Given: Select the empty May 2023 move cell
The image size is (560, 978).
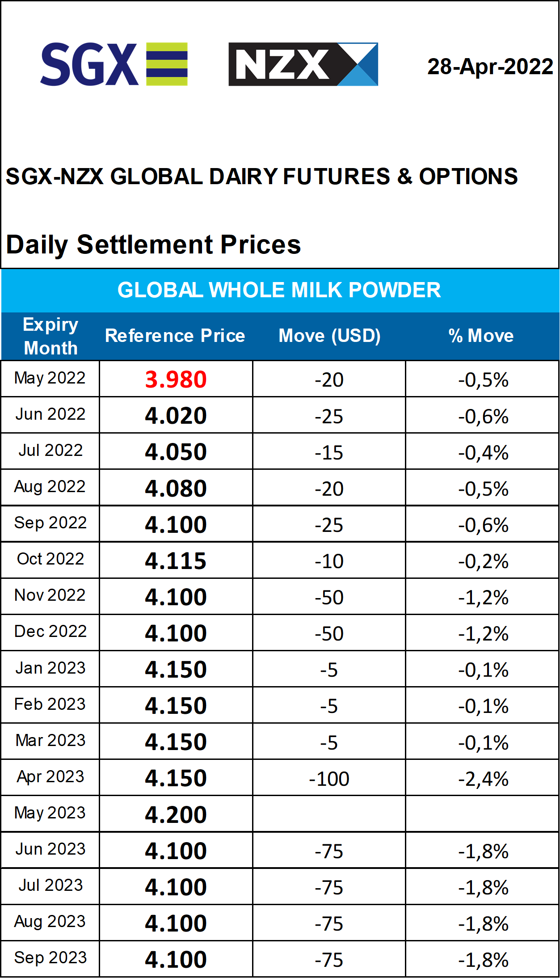Looking at the screenshot, I should tap(329, 814).
